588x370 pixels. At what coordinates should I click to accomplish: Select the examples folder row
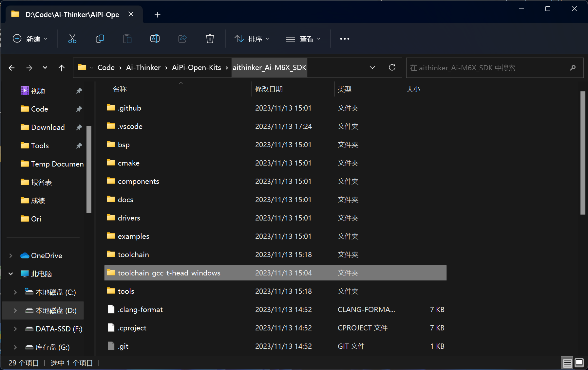tap(275, 236)
